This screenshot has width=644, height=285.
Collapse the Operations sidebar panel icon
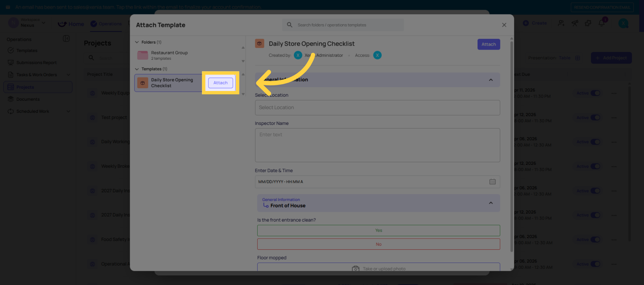66,39
